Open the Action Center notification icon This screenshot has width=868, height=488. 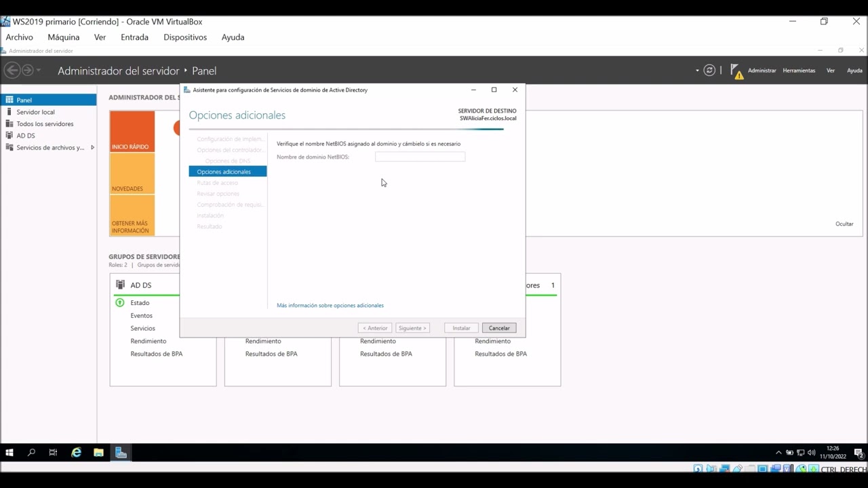pyautogui.click(x=858, y=453)
